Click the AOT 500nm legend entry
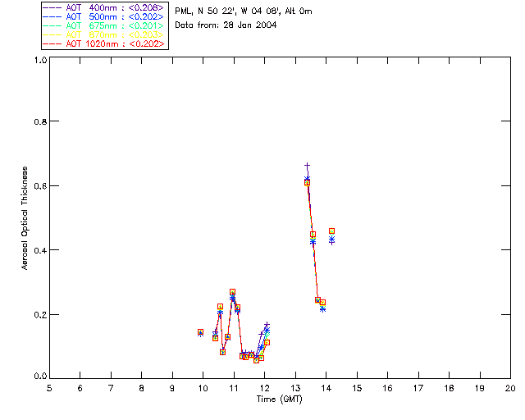This screenshot has height=420, width=525. point(103,16)
